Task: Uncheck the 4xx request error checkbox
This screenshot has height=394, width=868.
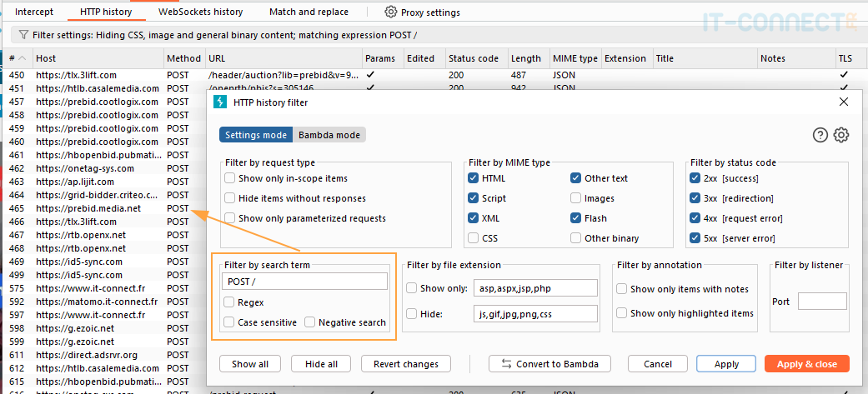Action: pos(695,218)
